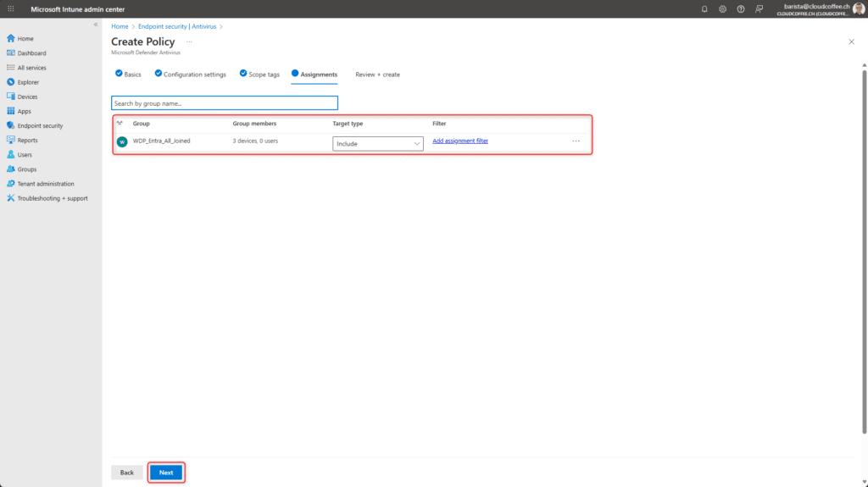Open the WDP_Entra_All_Joined row ellipsis menu
868x487 pixels.
(x=576, y=141)
